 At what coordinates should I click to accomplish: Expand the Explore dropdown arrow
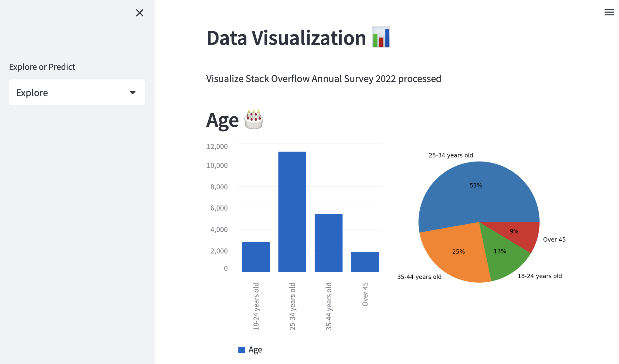(x=132, y=93)
